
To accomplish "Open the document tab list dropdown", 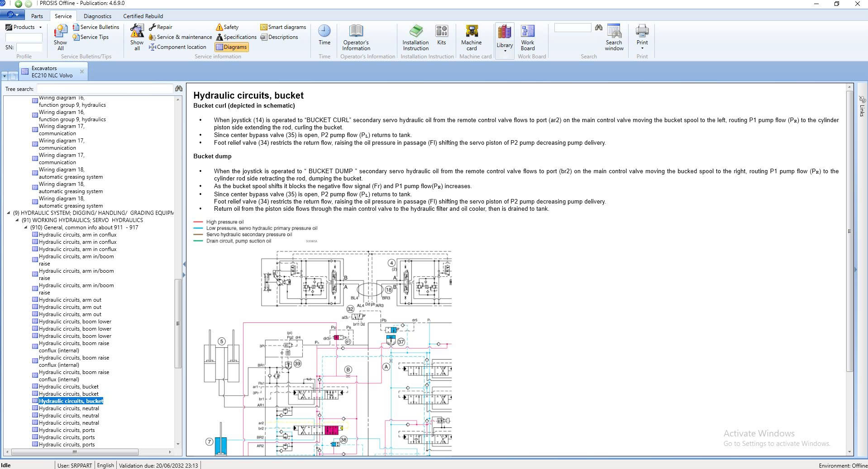I will point(5,76).
